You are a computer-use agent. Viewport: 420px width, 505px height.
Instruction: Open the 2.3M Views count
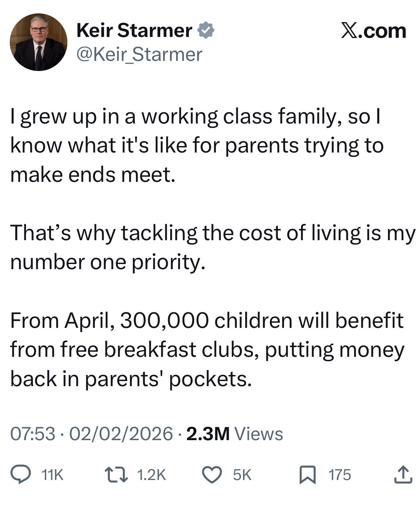click(234, 434)
